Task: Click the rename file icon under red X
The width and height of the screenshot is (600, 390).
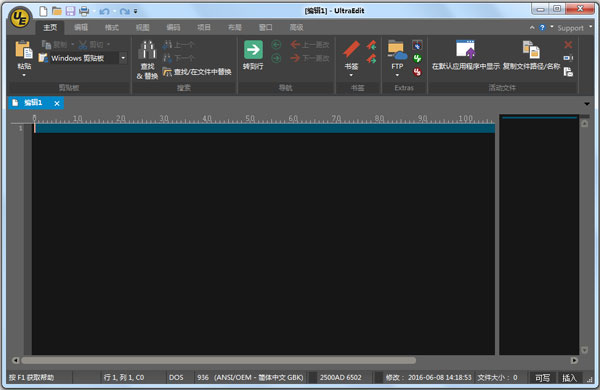Action: [568, 58]
